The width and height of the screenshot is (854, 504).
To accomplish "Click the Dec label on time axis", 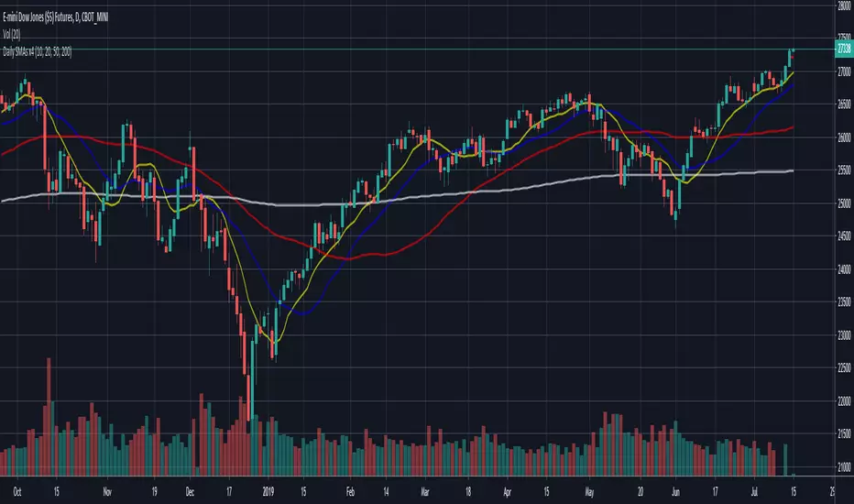I will tap(189, 491).
